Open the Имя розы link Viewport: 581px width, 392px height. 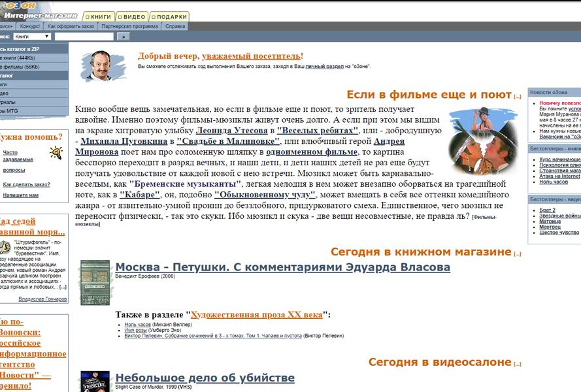[x=135, y=330]
